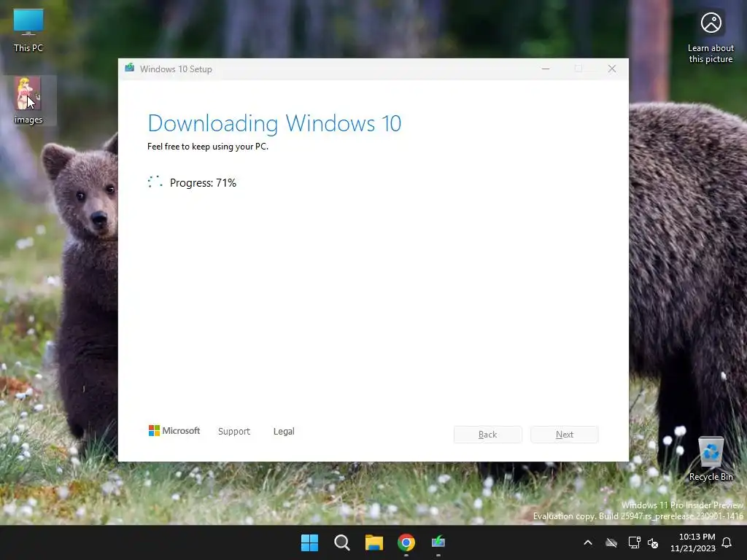The image size is (747, 560).
Task: Click the muted volume tray icon
Action: 653,542
